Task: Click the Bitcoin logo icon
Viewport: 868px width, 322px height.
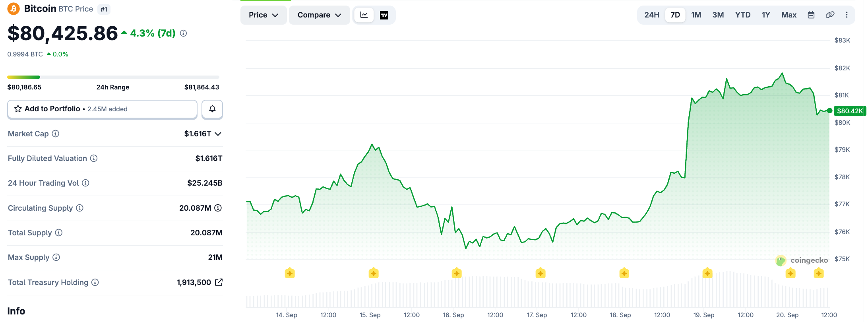Action: coord(14,9)
